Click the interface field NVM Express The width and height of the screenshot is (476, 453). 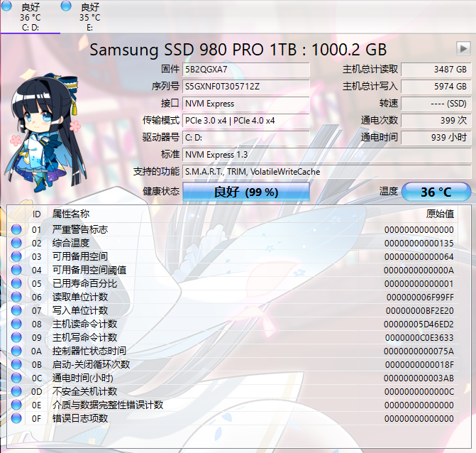coord(246,104)
